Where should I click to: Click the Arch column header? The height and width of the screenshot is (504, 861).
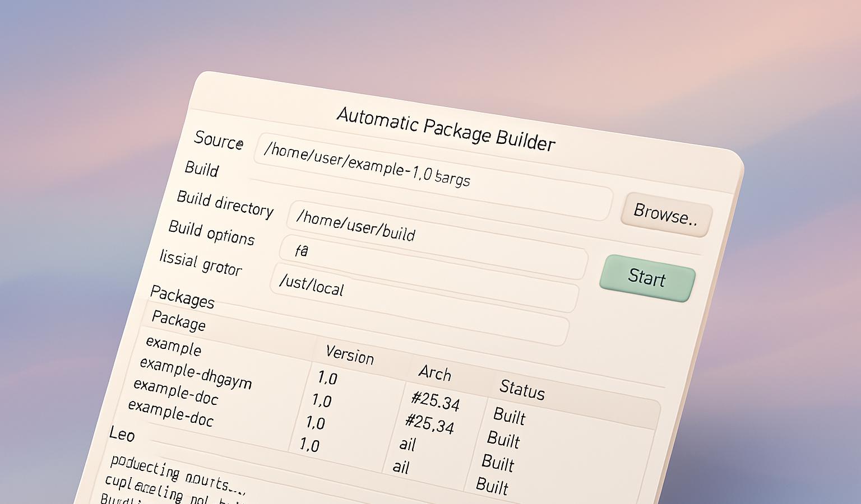(434, 372)
